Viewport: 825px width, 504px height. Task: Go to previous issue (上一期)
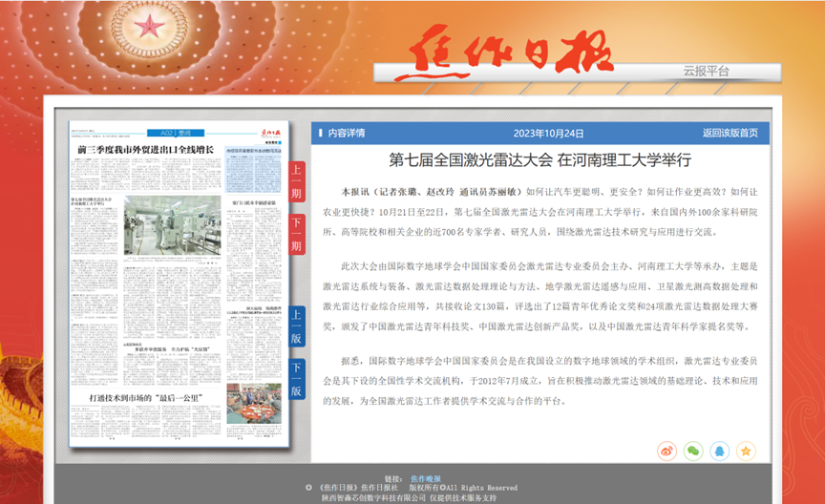tap(297, 181)
